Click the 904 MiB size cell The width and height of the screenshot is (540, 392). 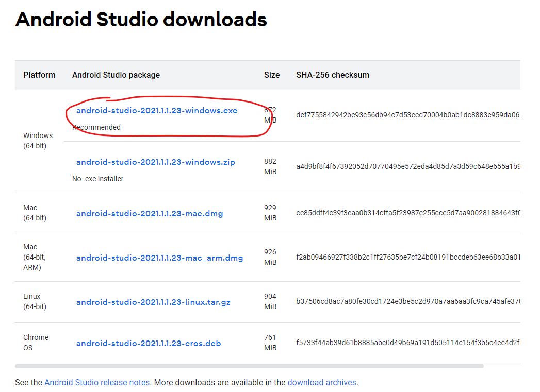pyautogui.click(x=270, y=301)
